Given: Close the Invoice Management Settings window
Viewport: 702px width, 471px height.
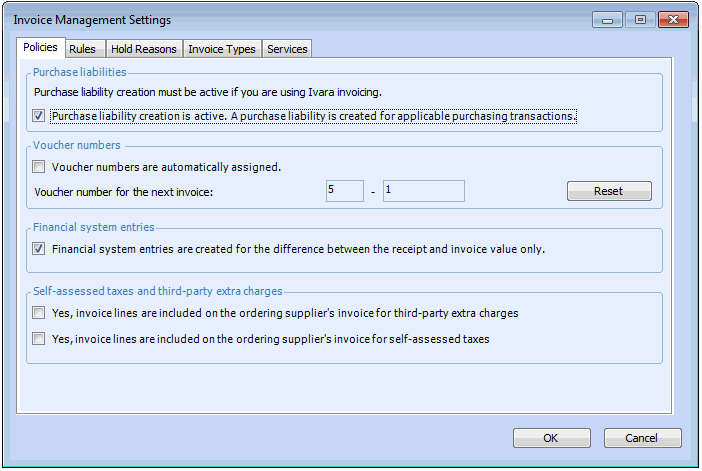Looking at the screenshot, I should pyautogui.click(x=673, y=20).
